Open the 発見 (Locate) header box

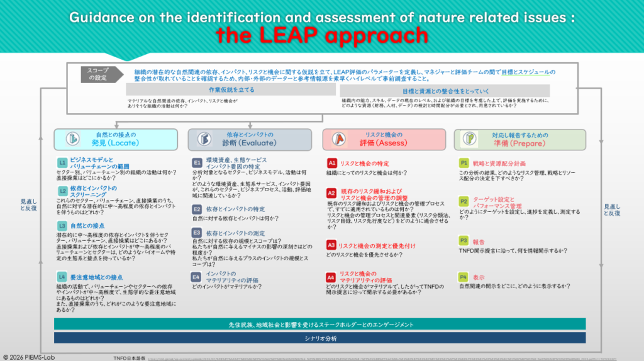pyautogui.click(x=119, y=140)
